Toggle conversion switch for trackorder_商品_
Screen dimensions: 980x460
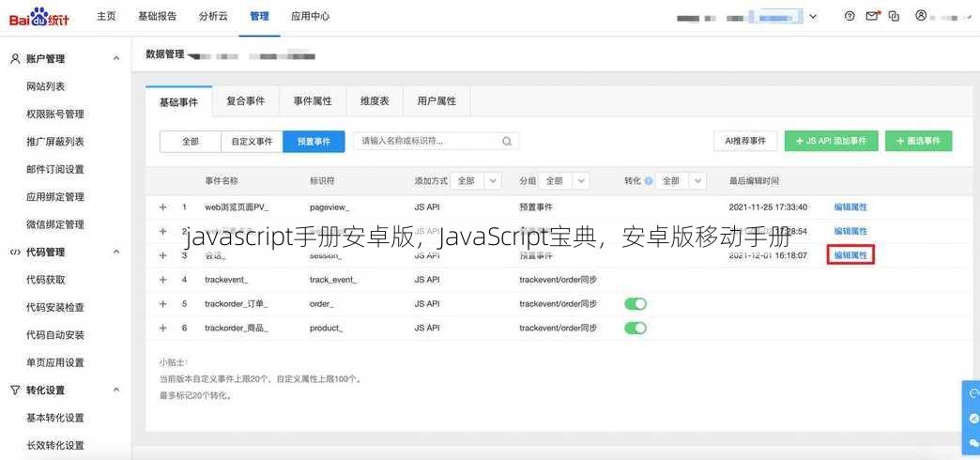(635, 328)
